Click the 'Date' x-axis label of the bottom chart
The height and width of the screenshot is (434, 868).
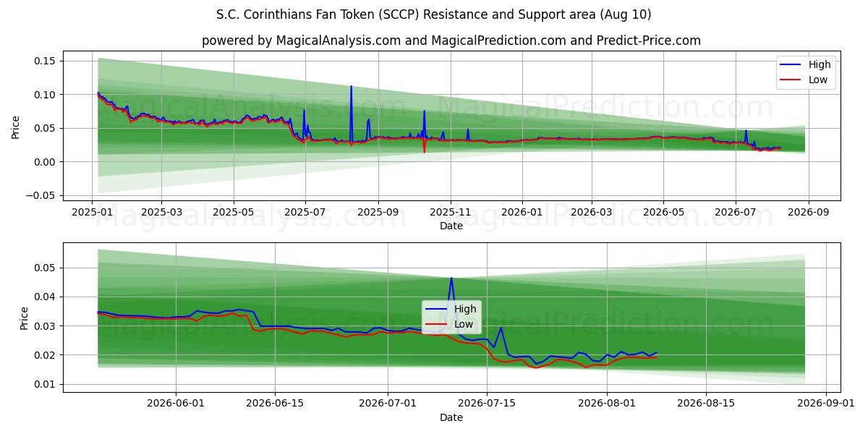(x=451, y=417)
